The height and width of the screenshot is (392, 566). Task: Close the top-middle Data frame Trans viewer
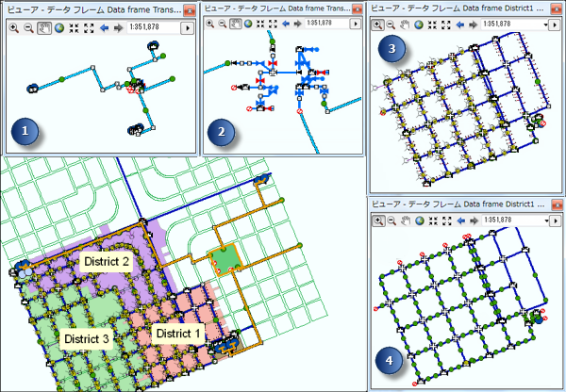coord(357,9)
